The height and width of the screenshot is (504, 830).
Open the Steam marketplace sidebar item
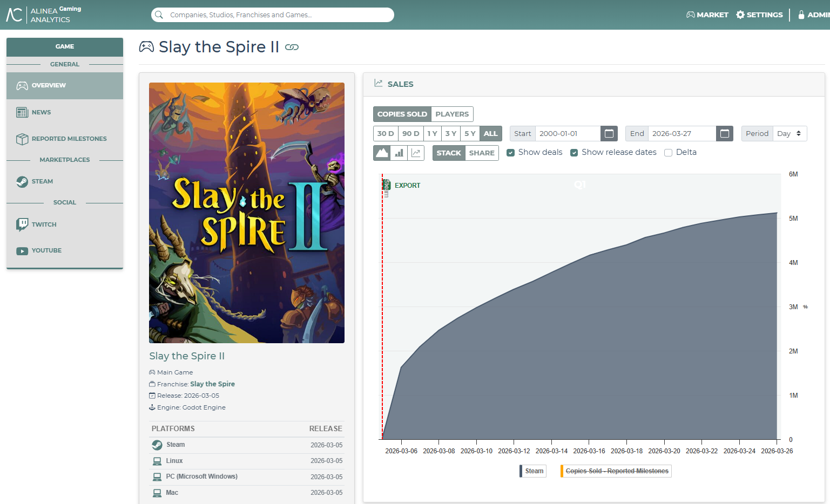point(65,181)
